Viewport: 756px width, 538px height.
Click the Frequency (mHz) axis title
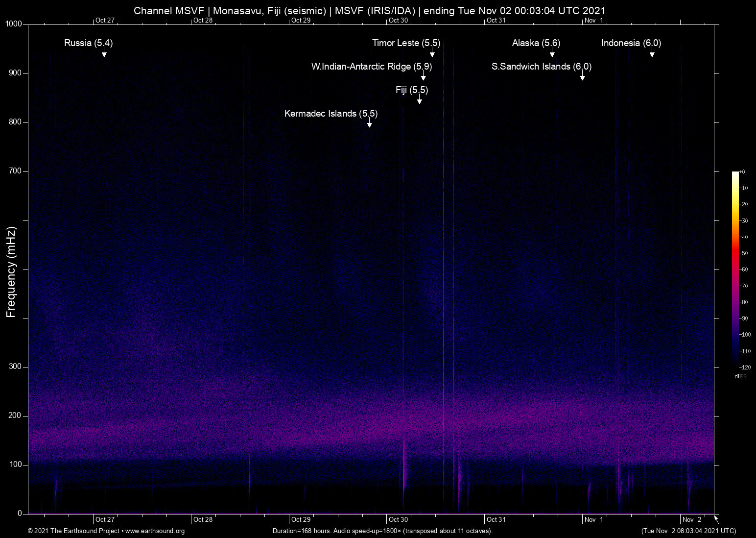(11, 272)
